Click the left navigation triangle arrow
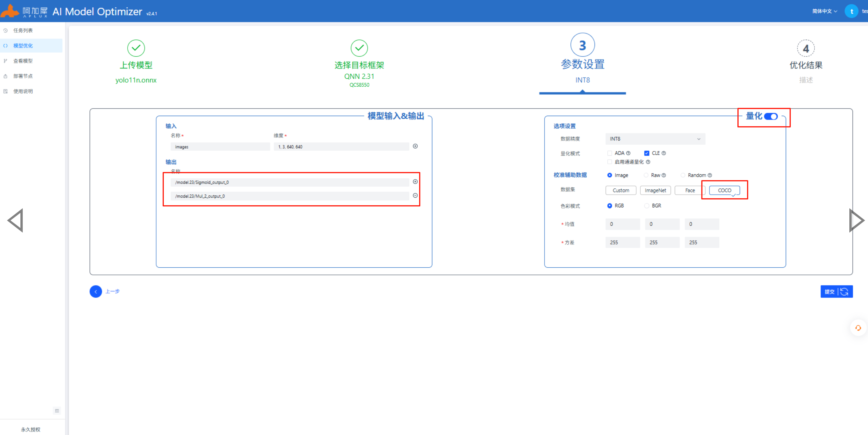The width and height of the screenshot is (868, 435). tap(15, 220)
